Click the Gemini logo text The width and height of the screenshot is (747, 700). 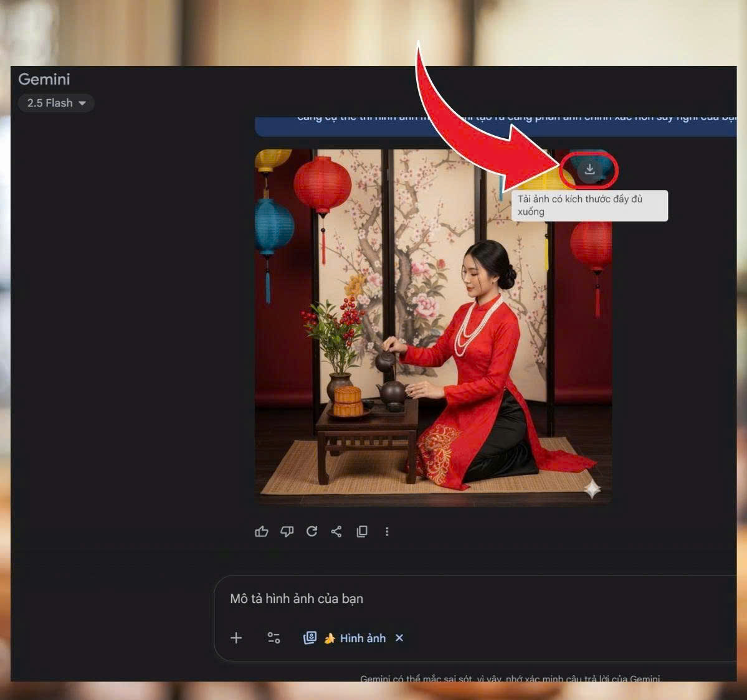[x=44, y=79]
